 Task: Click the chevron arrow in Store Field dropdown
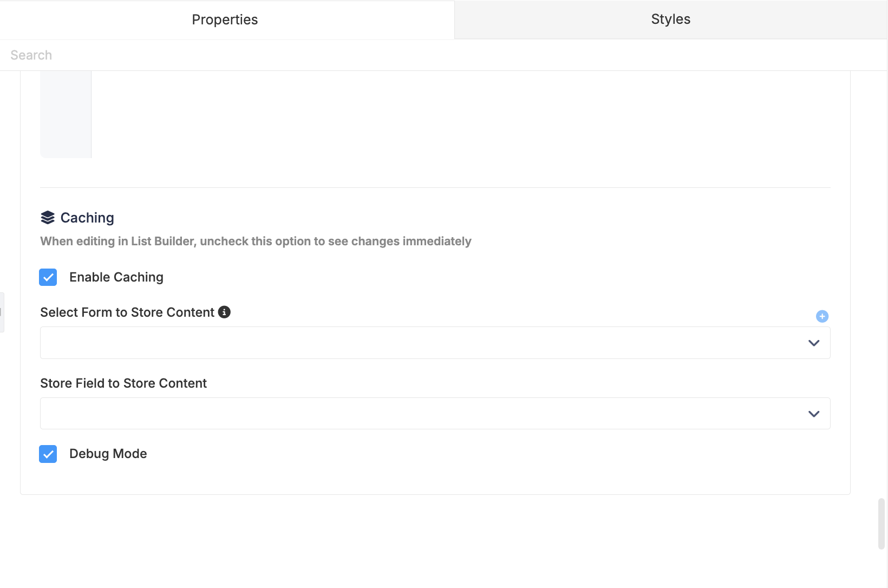point(814,414)
